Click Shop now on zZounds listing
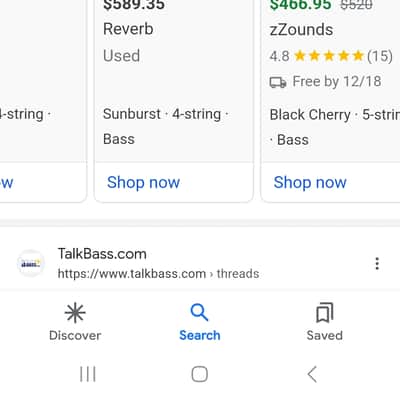Screen dimensions: 400x400 tap(310, 183)
